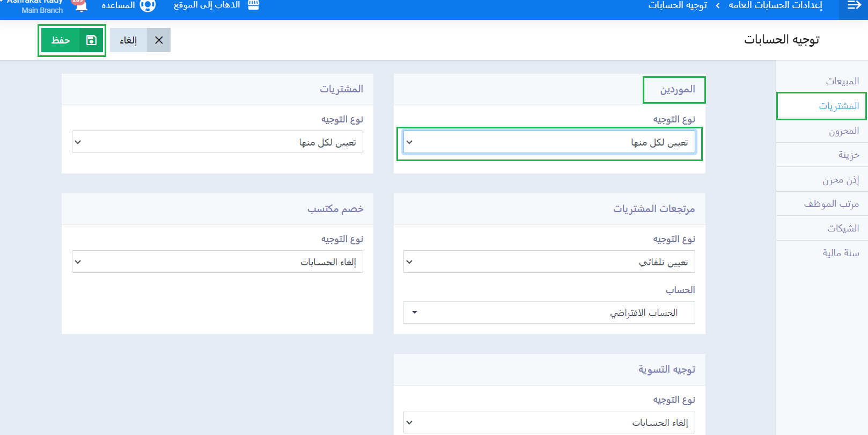
Task: Click the storefront go-to-site icon
Action: click(x=253, y=5)
